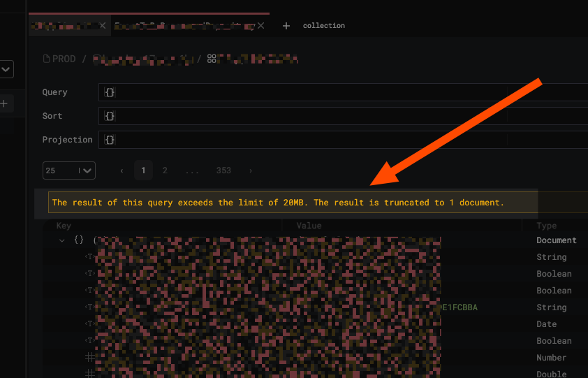Click the Key column header
Viewport: 588px width, 378px height.
click(x=64, y=226)
